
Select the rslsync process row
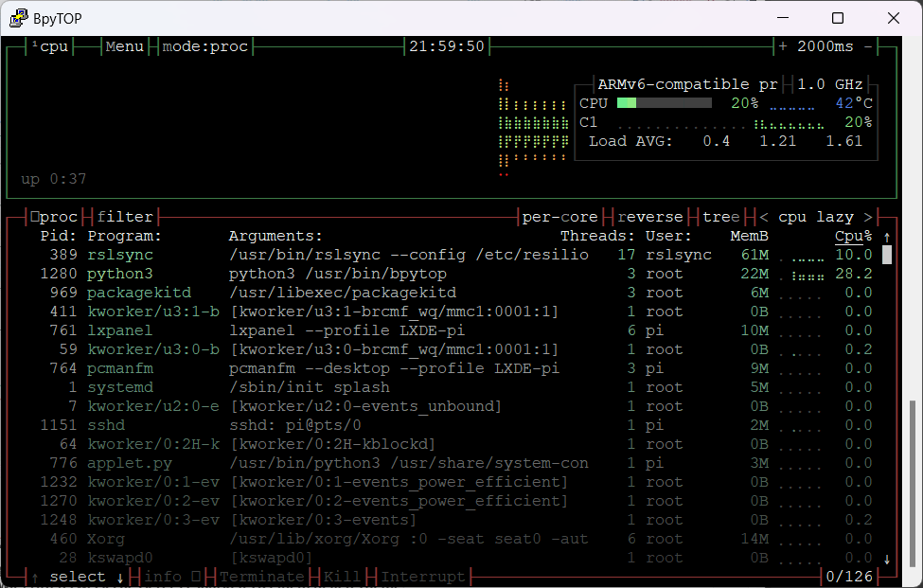click(453, 255)
